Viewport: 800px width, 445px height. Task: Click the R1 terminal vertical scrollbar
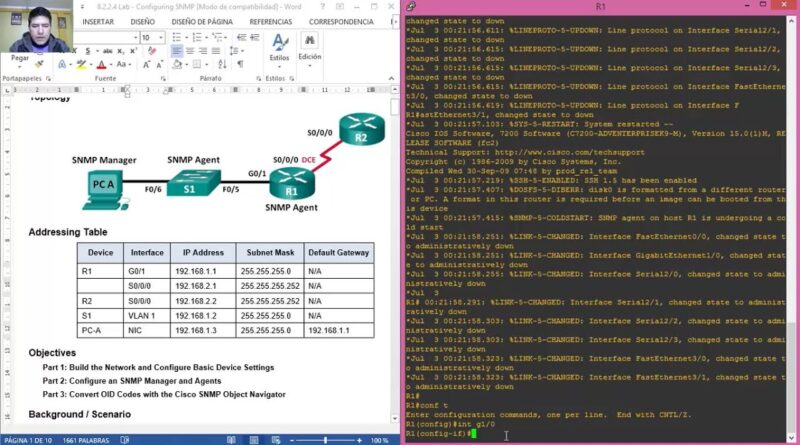(791, 229)
